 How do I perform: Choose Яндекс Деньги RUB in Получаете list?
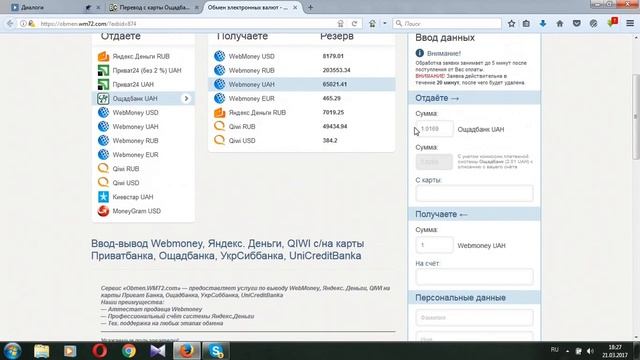pos(302,113)
